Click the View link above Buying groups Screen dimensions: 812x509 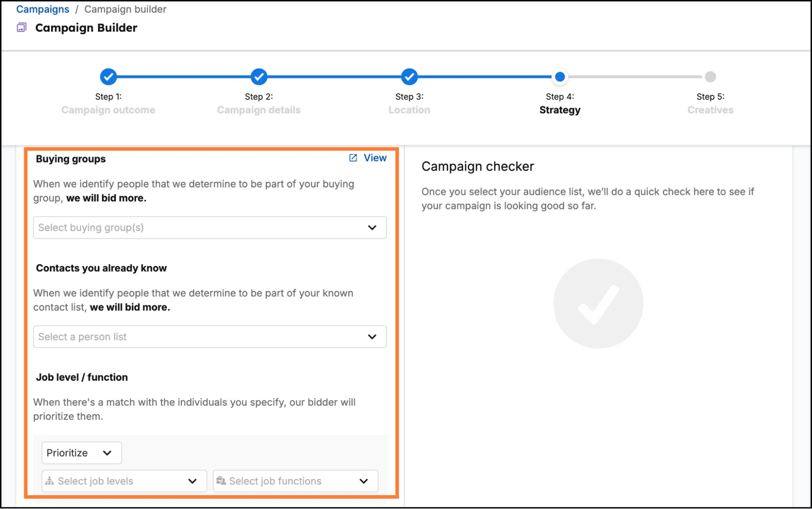pos(375,158)
